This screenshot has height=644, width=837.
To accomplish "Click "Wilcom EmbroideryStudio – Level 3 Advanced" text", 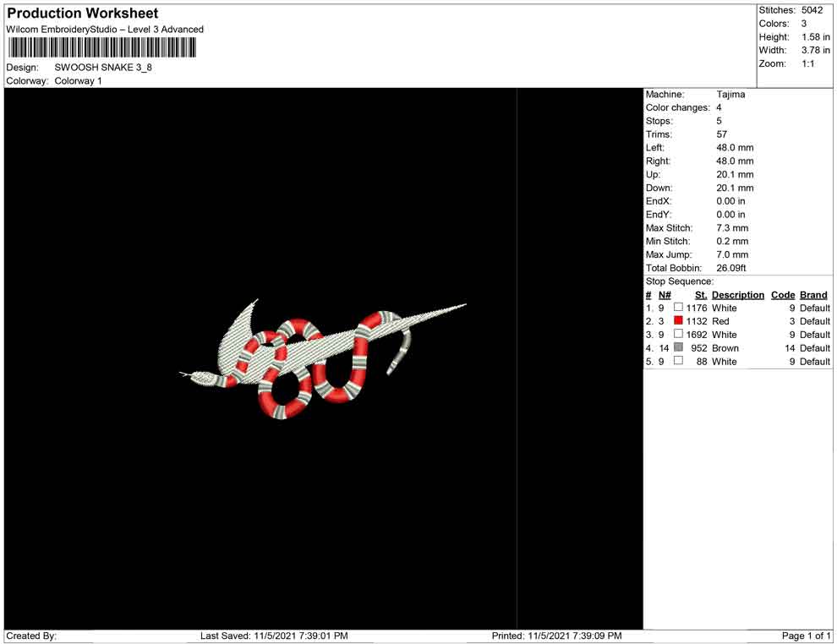I will pyautogui.click(x=105, y=30).
